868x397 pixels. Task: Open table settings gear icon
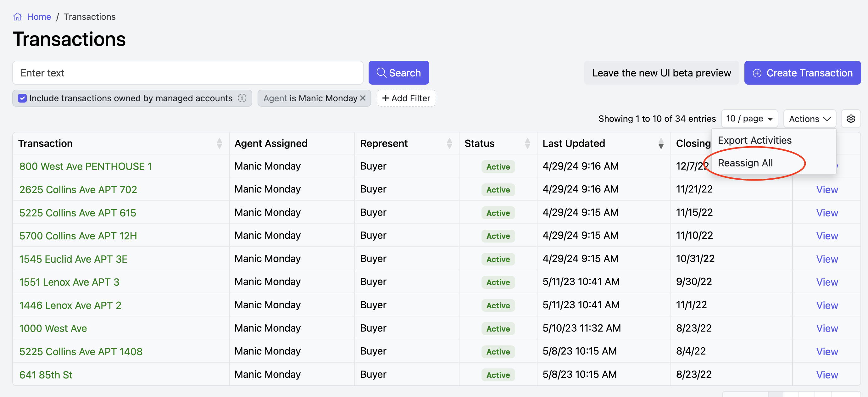coord(850,119)
